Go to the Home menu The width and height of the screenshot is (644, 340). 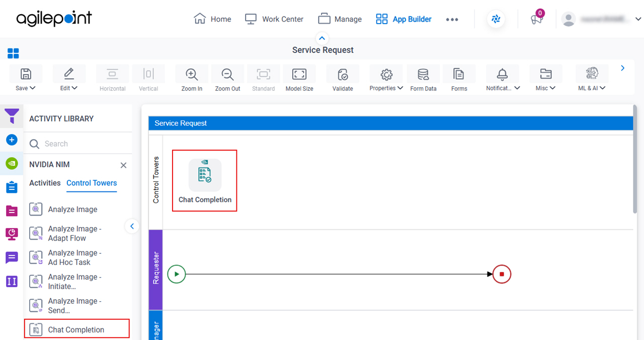click(212, 19)
